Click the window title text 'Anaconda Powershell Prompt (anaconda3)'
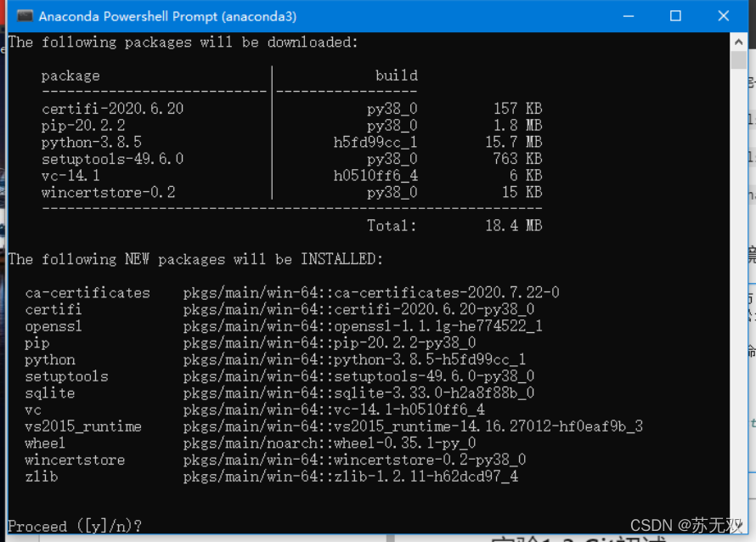 tap(167, 16)
